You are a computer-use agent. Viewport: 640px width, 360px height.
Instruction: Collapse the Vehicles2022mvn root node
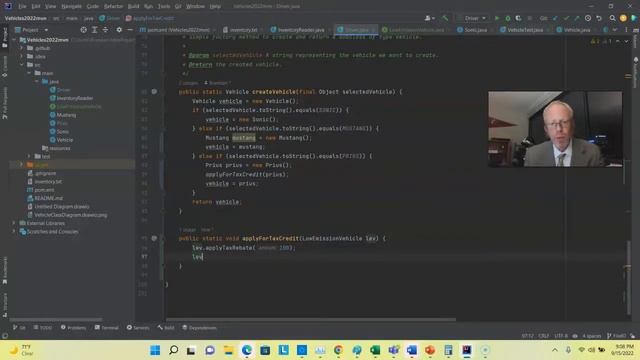pyautogui.click(x=14, y=40)
